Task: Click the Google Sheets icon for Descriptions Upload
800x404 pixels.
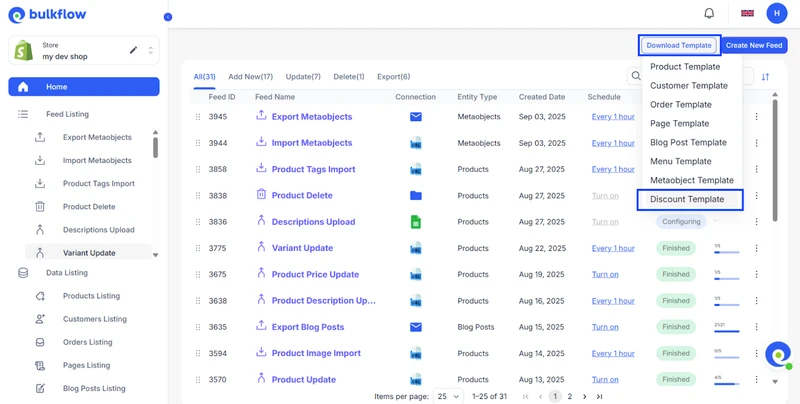Action: [416, 222]
